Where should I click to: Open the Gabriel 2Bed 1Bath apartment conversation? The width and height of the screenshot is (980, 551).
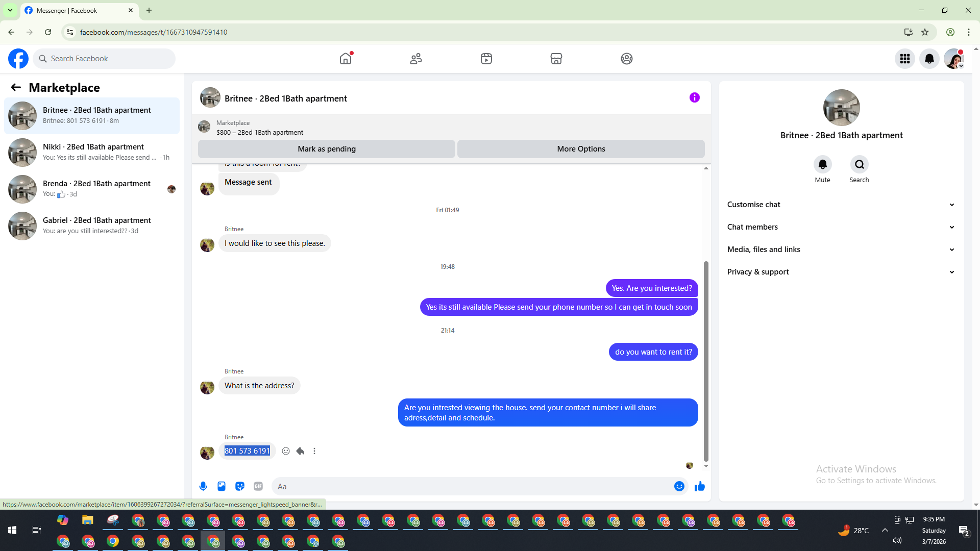92,226
